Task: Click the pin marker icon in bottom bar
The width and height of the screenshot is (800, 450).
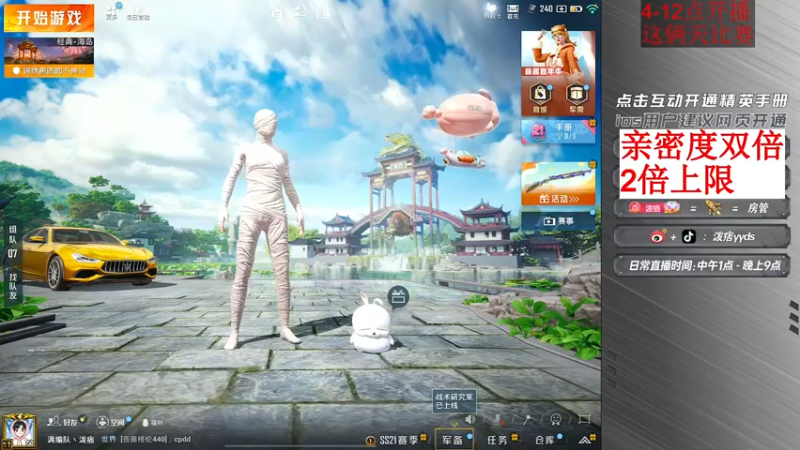Action: pyautogui.click(x=528, y=419)
